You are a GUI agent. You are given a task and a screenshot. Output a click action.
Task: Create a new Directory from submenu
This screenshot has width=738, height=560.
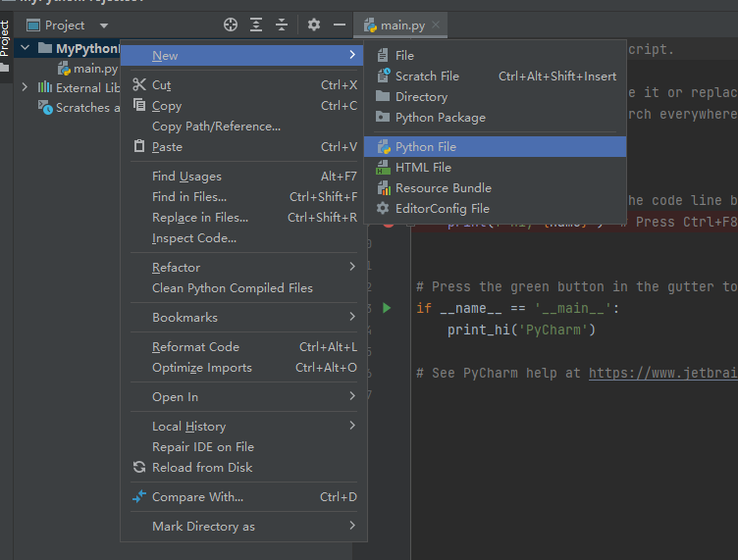[x=496, y=97]
